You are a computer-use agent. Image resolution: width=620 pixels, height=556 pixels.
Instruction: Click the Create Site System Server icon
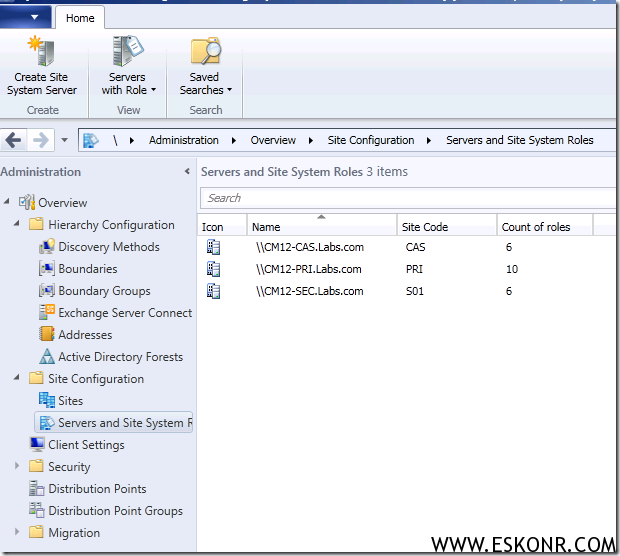pyautogui.click(x=41, y=51)
